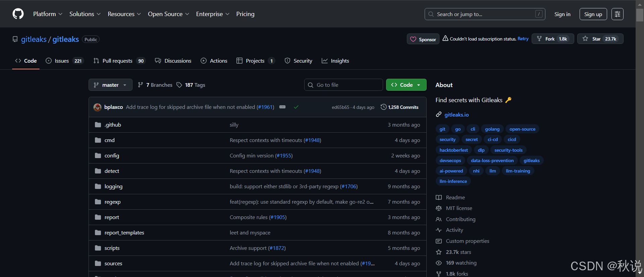This screenshot has height=277, width=644.
Task: Click the Custom properties icon
Action: (438, 241)
